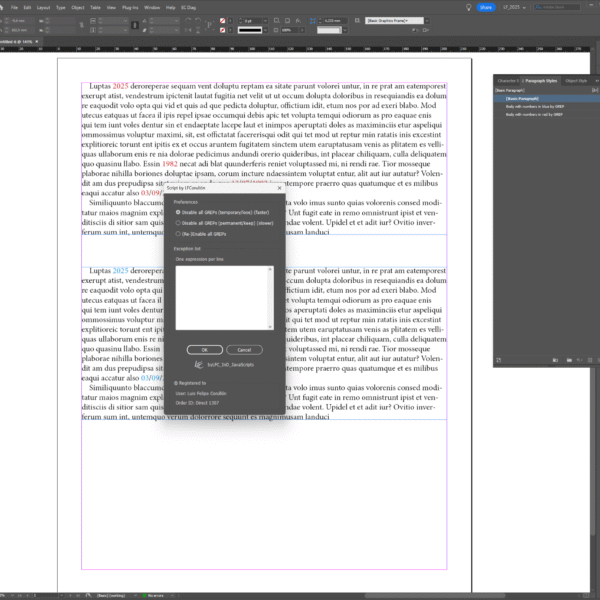Click Cancel in the script dialog
The width and height of the screenshot is (600, 600).
click(244, 350)
